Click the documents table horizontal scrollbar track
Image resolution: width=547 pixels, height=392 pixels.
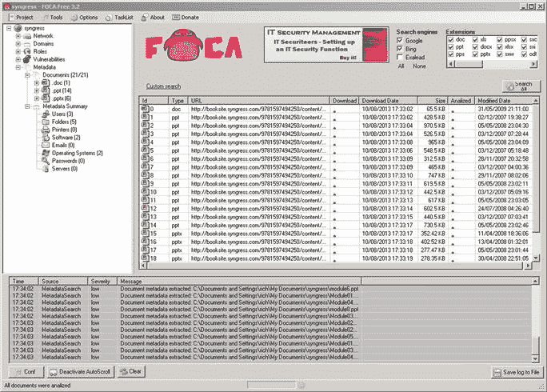tap(335, 266)
